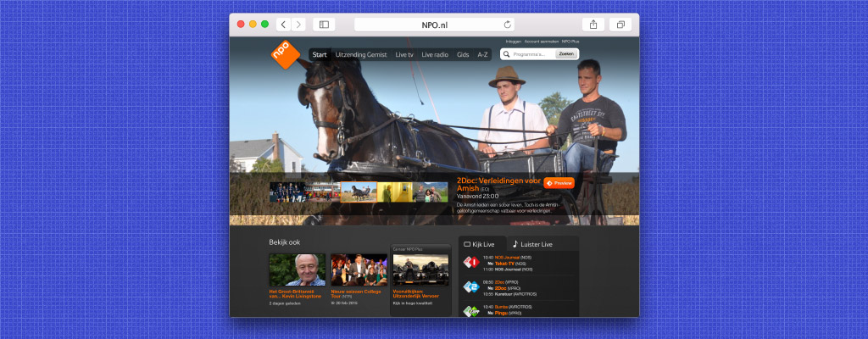
Task: Click the orange Preview button
Action: 559,183
